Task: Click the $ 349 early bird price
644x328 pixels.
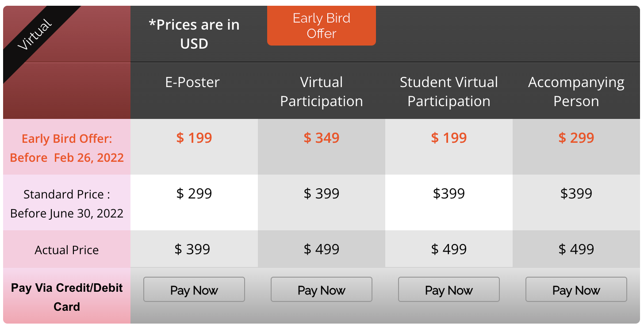Action: tap(322, 138)
